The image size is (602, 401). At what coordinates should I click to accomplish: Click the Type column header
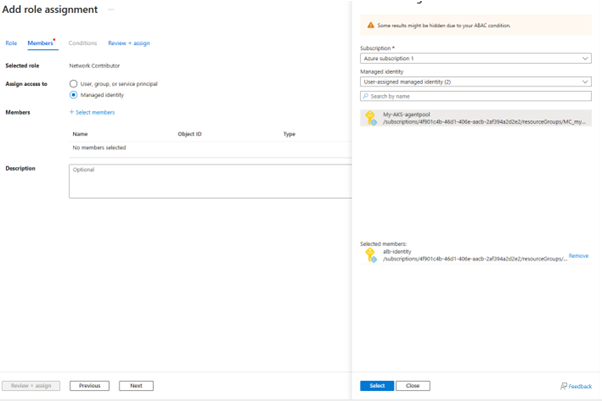coord(289,134)
